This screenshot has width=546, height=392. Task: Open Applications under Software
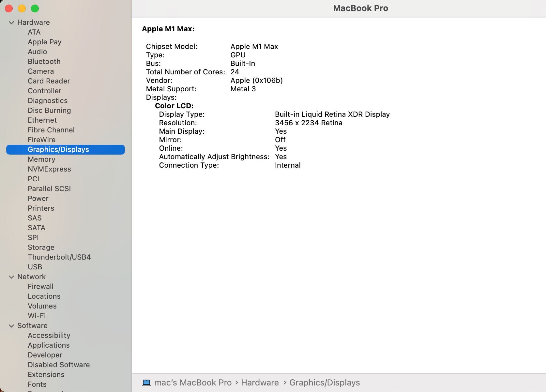[49, 345]
